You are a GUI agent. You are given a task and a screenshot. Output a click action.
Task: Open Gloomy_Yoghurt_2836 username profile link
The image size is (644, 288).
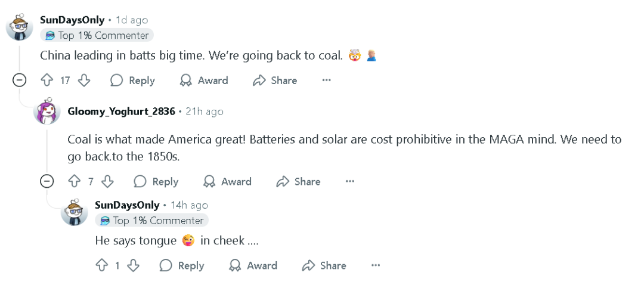[x=121, y=112]
